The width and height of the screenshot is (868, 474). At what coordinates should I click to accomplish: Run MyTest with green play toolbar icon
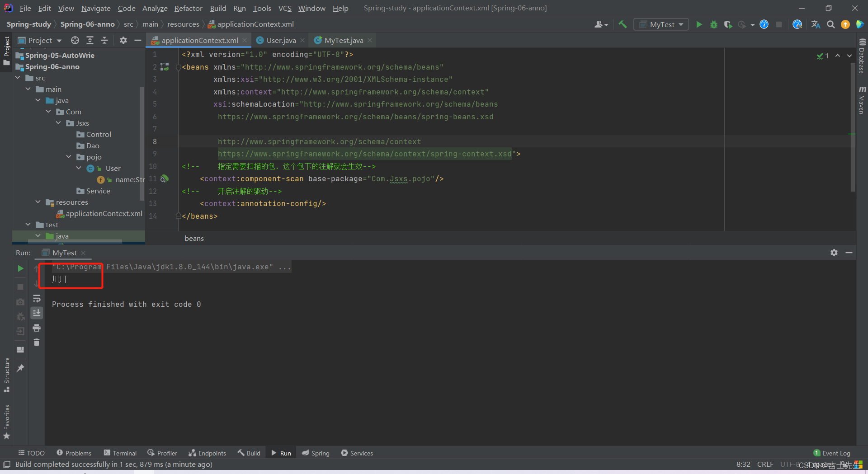point(699,24)
